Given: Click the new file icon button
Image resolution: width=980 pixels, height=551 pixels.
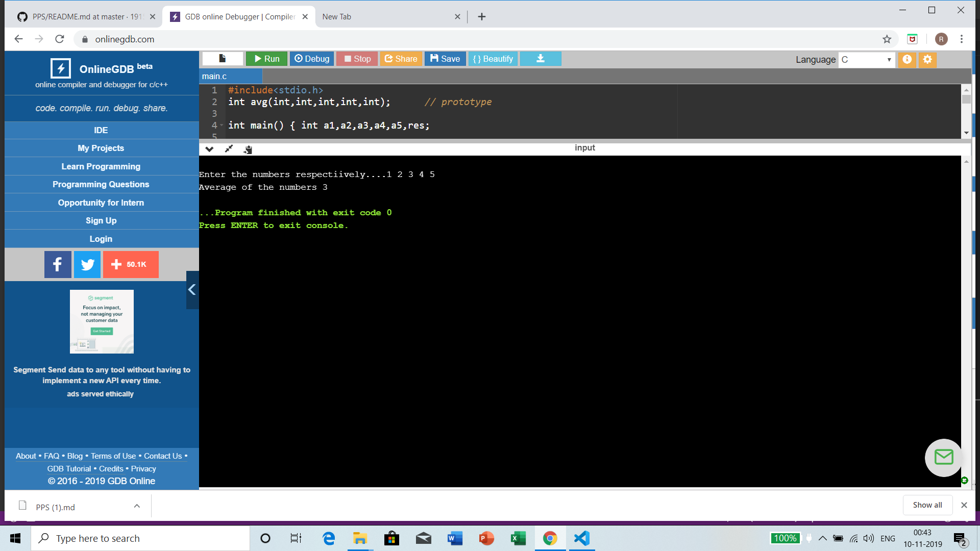Looking at the screenshot, I should pos(223,59).
